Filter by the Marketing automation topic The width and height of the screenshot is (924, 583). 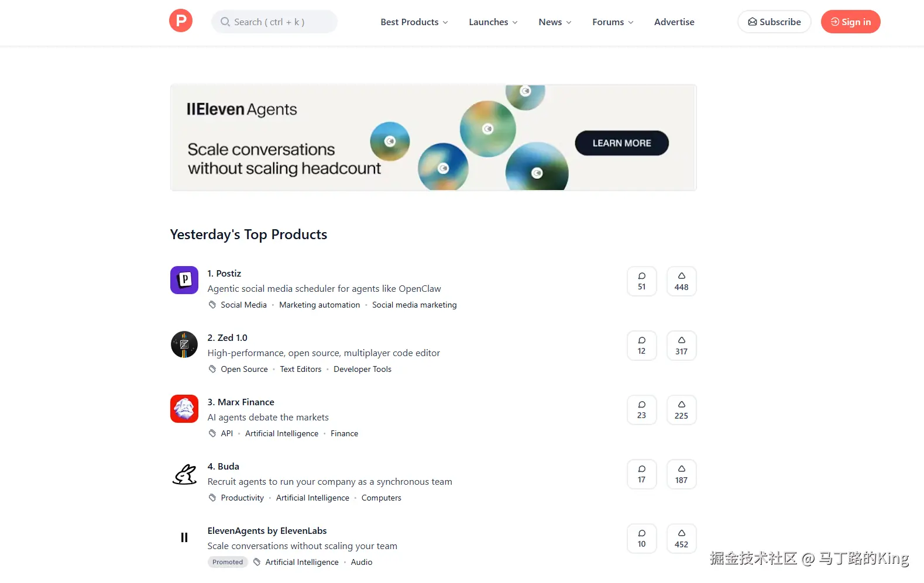click(320, 305)
